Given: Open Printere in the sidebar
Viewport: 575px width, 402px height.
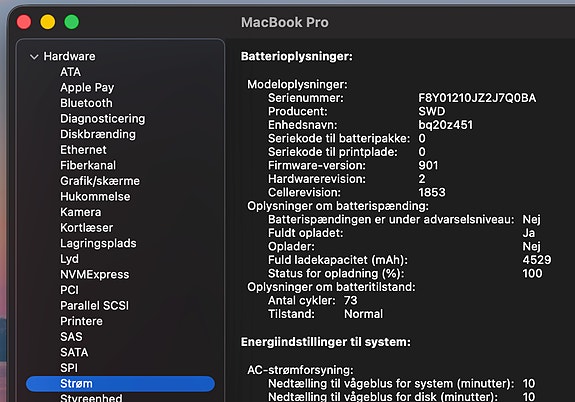Looking at the screenshot, I should click(x=81, y=321).
